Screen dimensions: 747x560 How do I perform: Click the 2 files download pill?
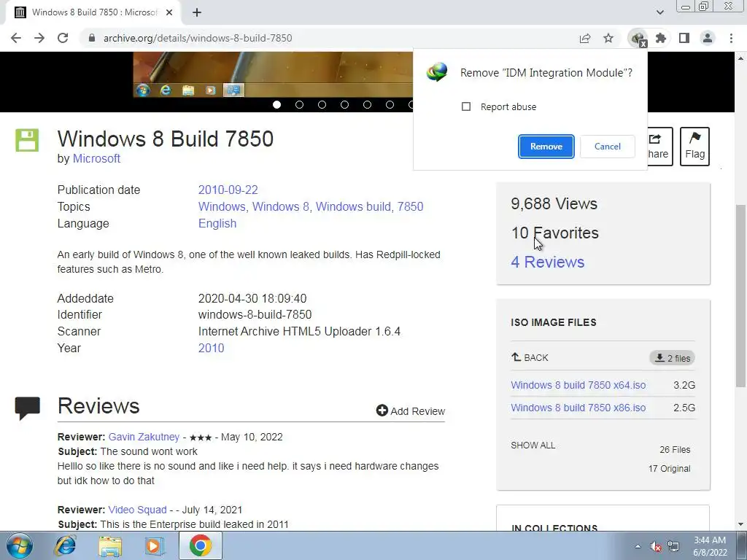tap(672, 358)
